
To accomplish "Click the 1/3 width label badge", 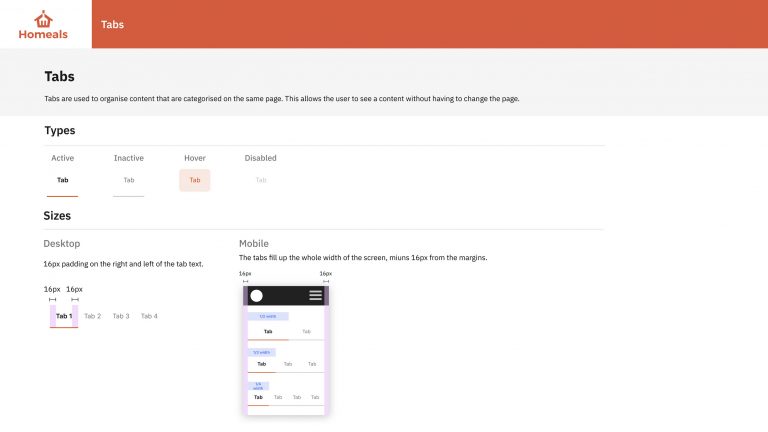I will point(262,352).
